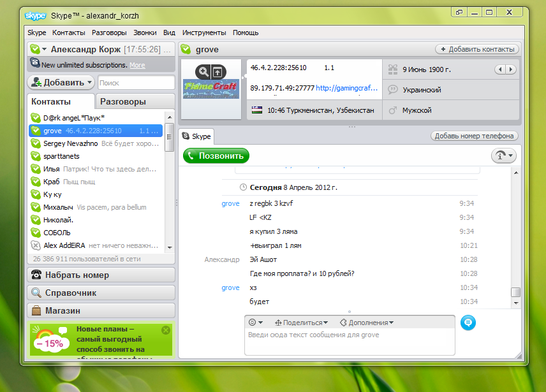Open the emoticon picker dropdown
Screen dimensions: 546x392
point(256,323)
